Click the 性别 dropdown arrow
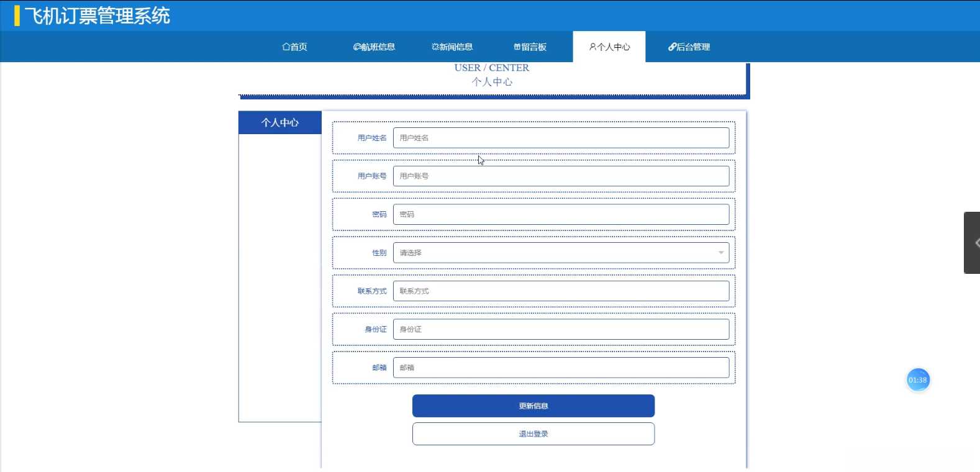980x472 pixels. click(721, 253)
